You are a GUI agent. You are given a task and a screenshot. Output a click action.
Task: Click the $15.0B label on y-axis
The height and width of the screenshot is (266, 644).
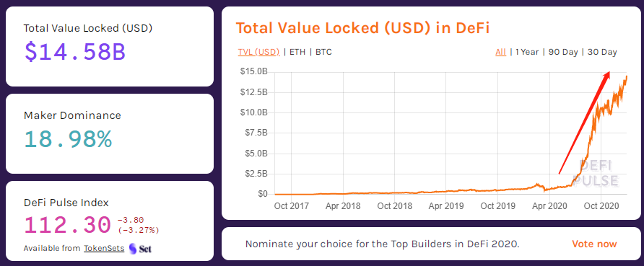[x=253, y=72]
